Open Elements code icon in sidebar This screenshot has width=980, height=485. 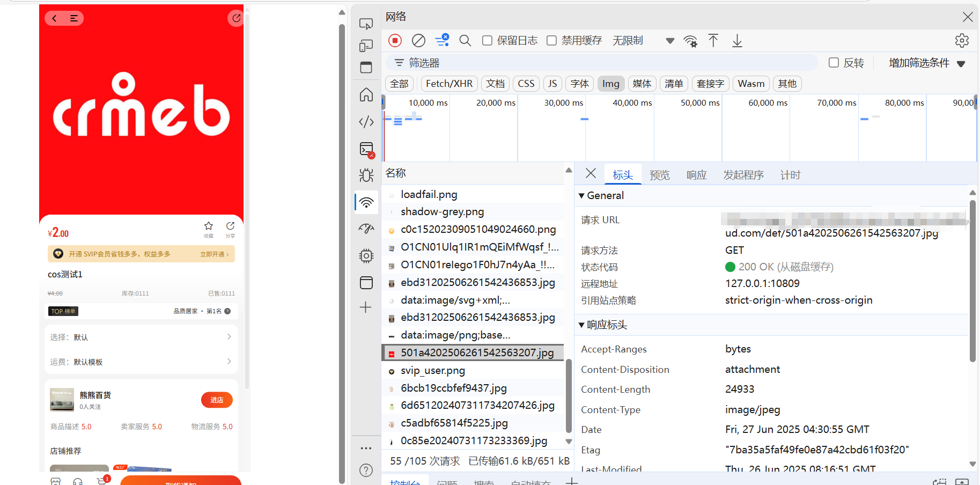[366, 122]
